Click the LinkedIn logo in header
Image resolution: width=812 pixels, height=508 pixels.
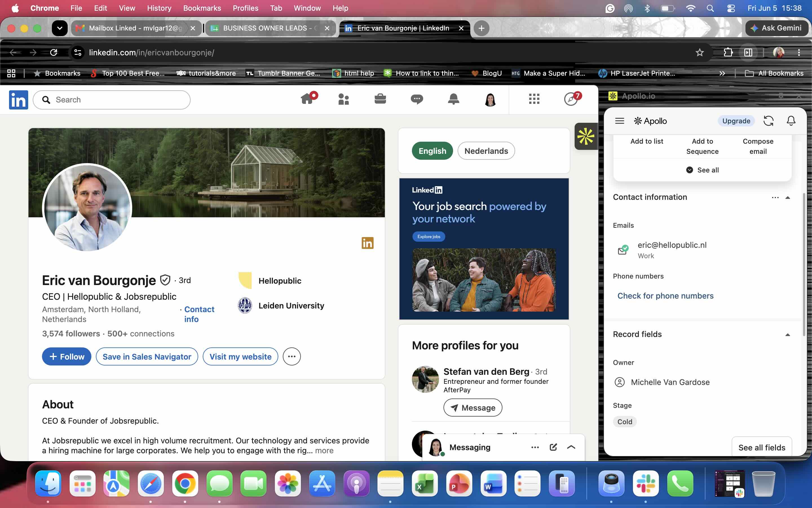coord(18,100)
